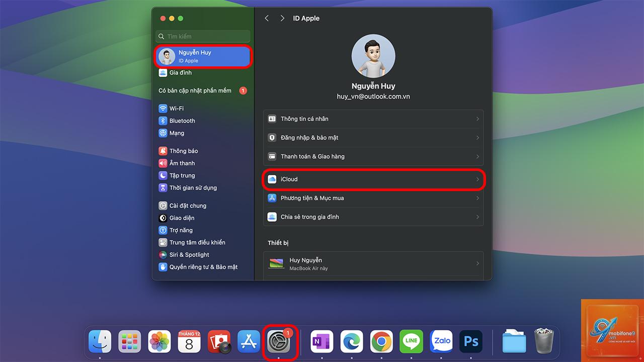
Task: Open Photos app in the dock
Action: [x=159, y=342]
